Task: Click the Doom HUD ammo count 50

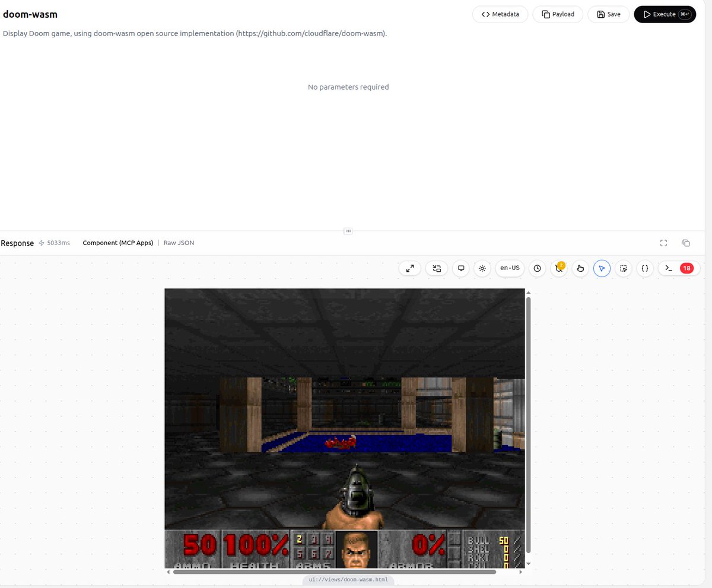Action: (198, 546)
